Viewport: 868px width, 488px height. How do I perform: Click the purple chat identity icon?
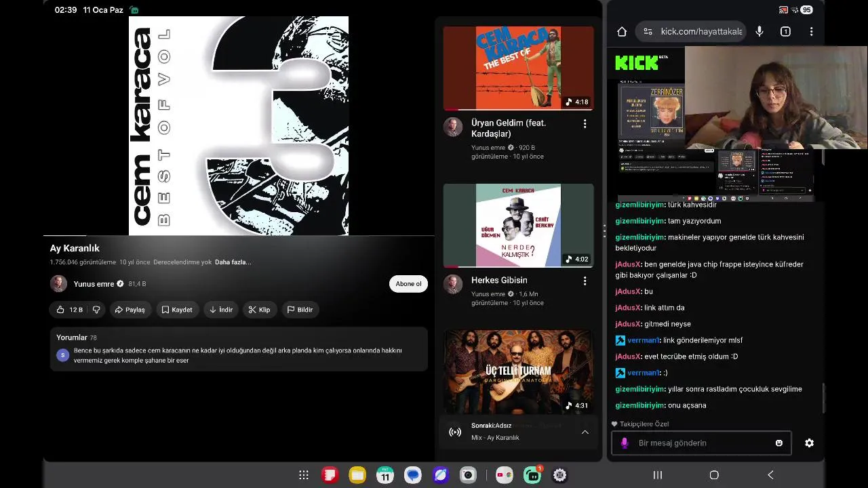625,443
